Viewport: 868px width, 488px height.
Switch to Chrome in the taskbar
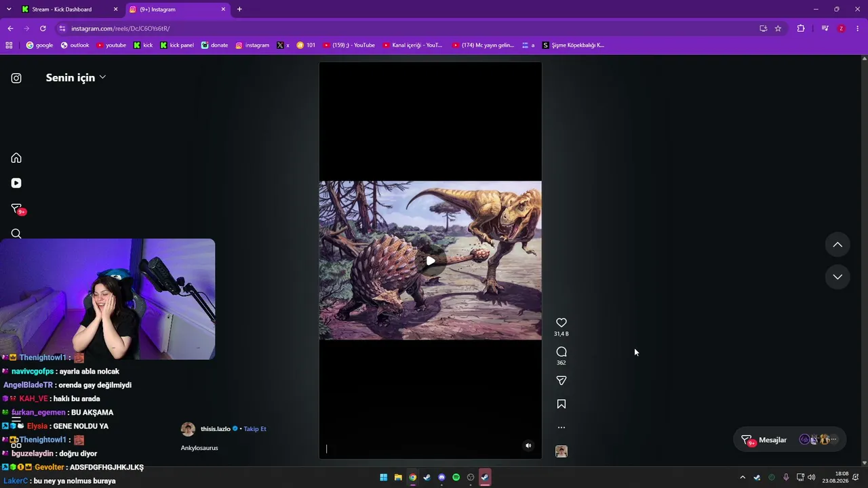tap(412, 477)
